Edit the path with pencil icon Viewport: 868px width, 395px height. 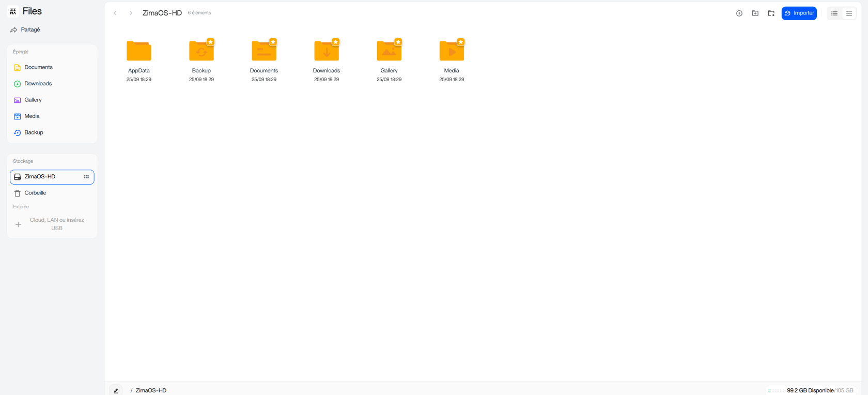pyautogui.click(x=116, y=391)
